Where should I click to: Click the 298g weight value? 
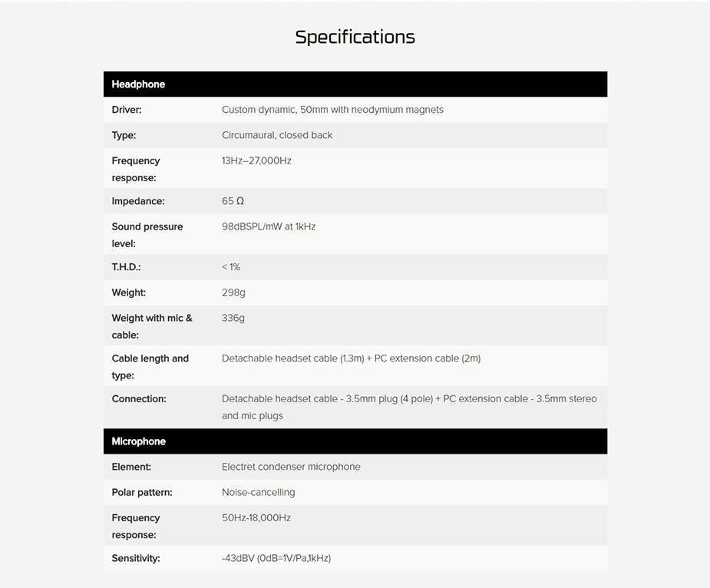(233, 292)
